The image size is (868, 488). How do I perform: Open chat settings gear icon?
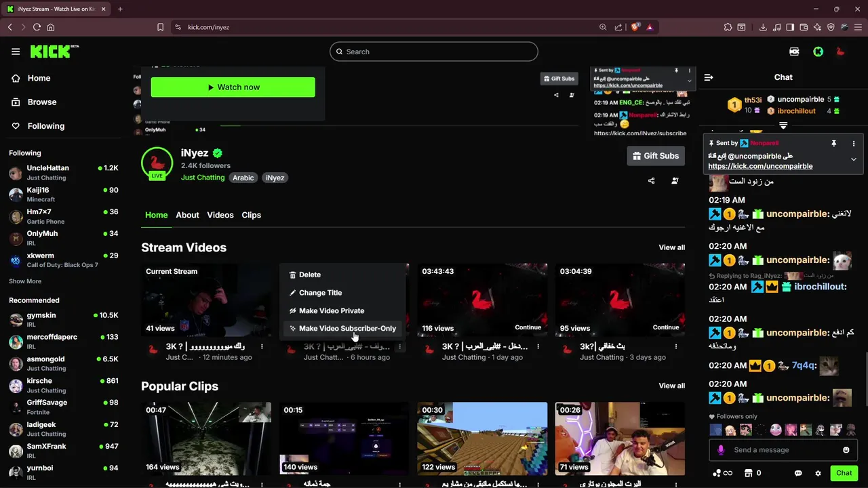click(818, 473)
